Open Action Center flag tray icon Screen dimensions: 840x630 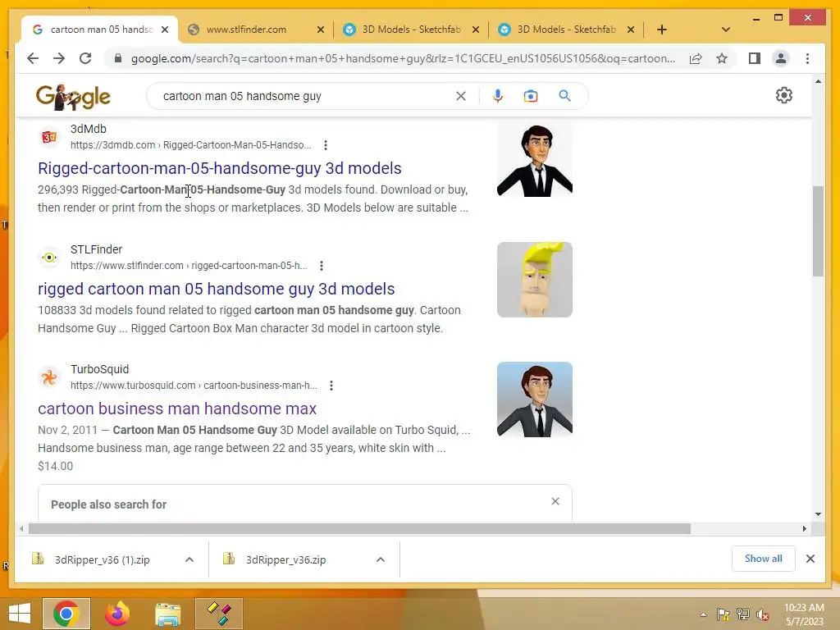pyautogui.click(x=723, y=614)
